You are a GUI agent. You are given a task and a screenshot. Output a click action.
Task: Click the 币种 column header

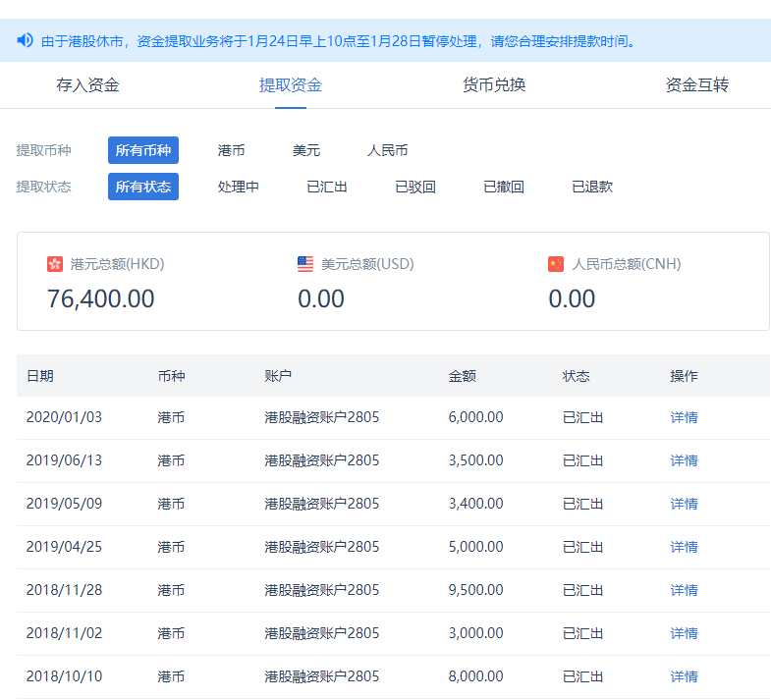pos(171,376)
